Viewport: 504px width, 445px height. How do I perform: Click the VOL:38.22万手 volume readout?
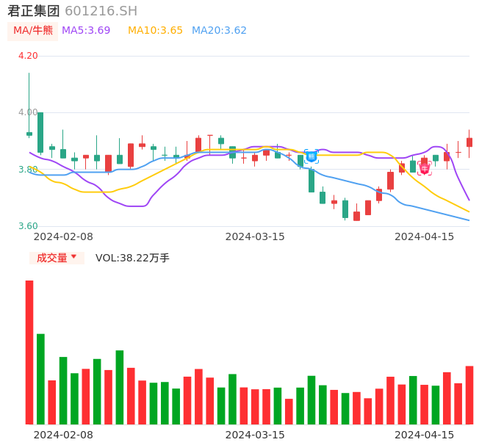coord(132,258)
